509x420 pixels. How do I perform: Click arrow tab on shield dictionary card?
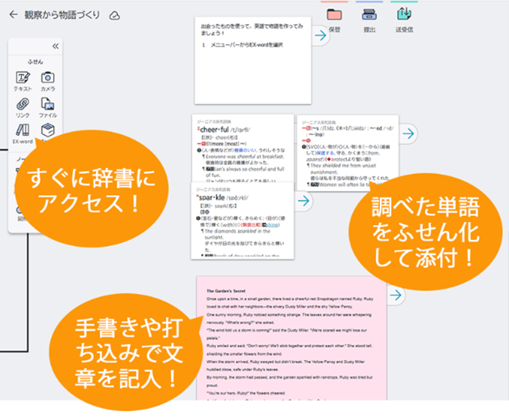pyautogui.click(x=408, y=134)
